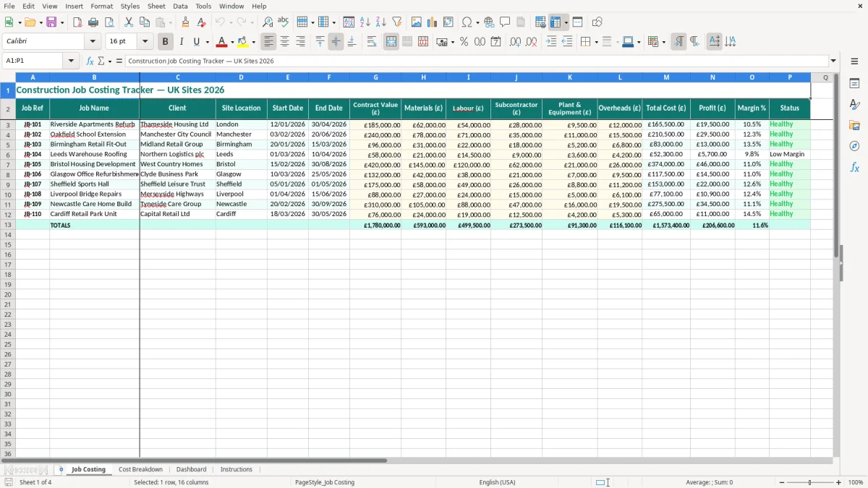The image size is (868, 488).
Task: Open Freeze Rows and Columns dropdown arrow
Action: [566, 22]
